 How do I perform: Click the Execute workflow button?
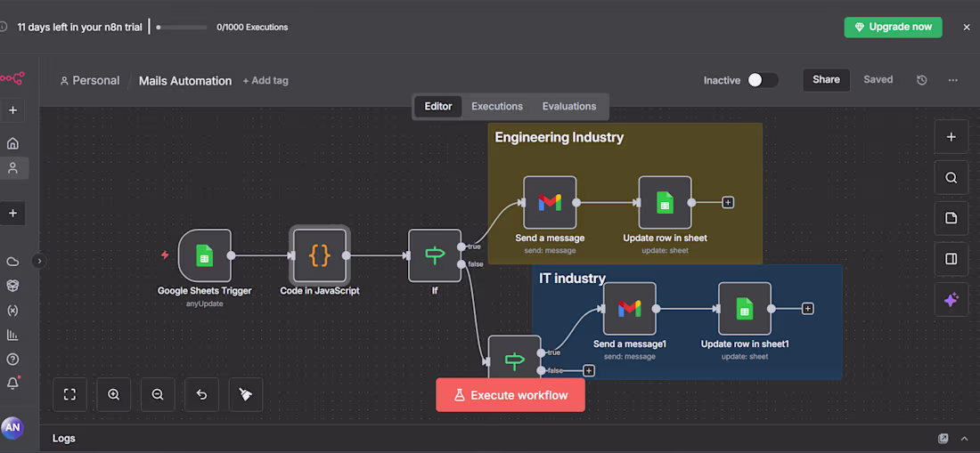(x=510, y=395)
